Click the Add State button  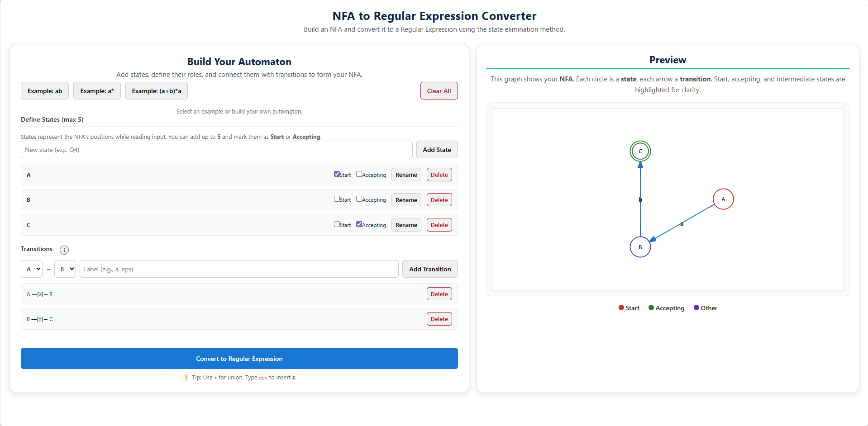coord(437,150)
